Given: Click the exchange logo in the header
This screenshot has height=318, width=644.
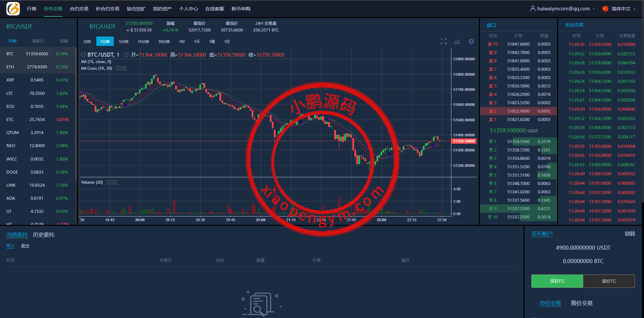Looking at the screenshot, I should coord(13,9).
